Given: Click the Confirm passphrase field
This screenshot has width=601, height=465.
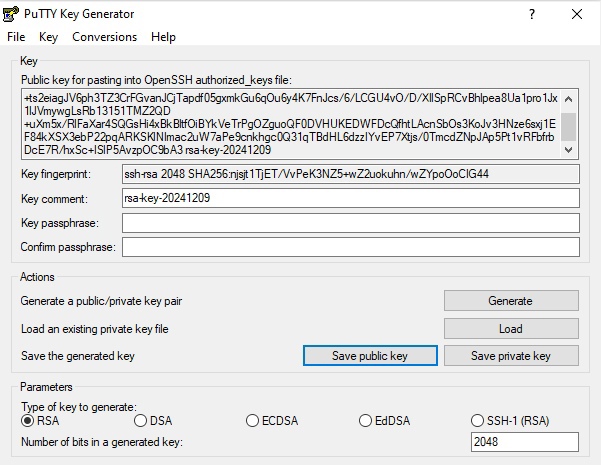Looking at the screenshot, I should pos(351,247).
